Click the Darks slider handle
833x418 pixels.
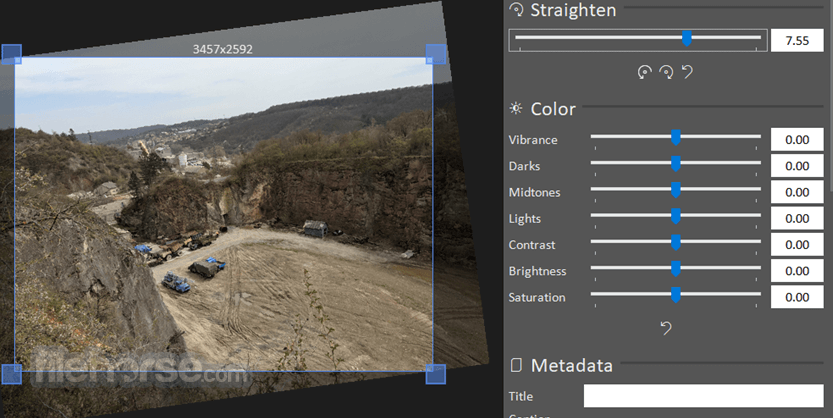(x=676, y=164)
